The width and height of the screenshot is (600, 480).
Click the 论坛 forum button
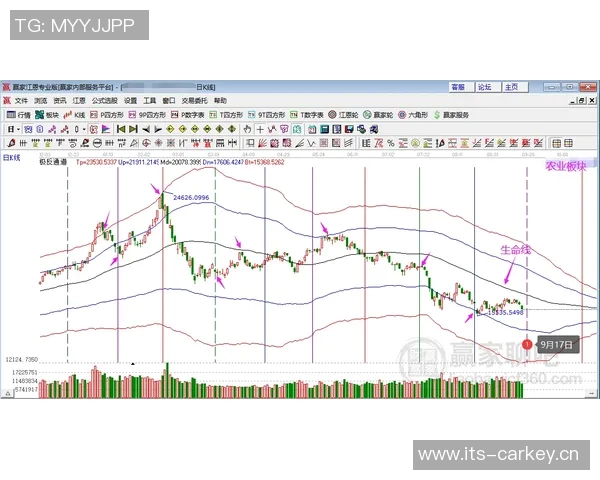pos(484,87)
